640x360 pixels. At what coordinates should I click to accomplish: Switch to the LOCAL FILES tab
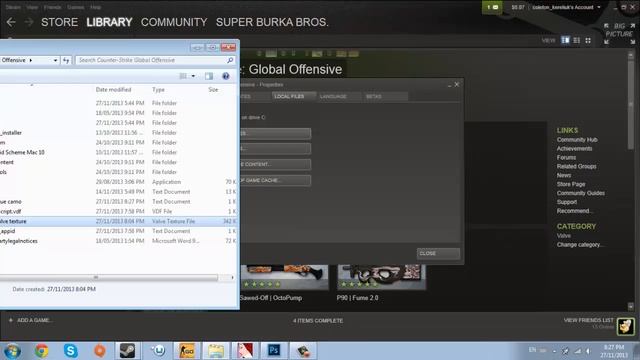tap(293, 96)
